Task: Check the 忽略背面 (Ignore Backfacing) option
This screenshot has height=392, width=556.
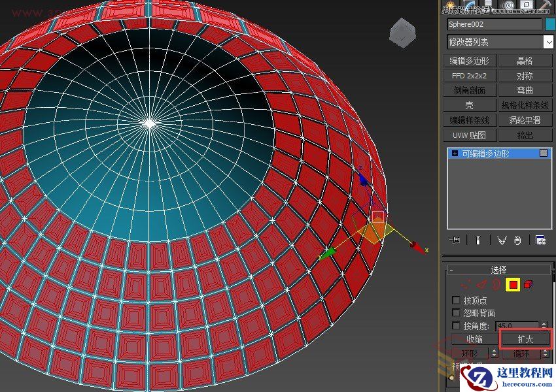Action: (x=456, y=313)
